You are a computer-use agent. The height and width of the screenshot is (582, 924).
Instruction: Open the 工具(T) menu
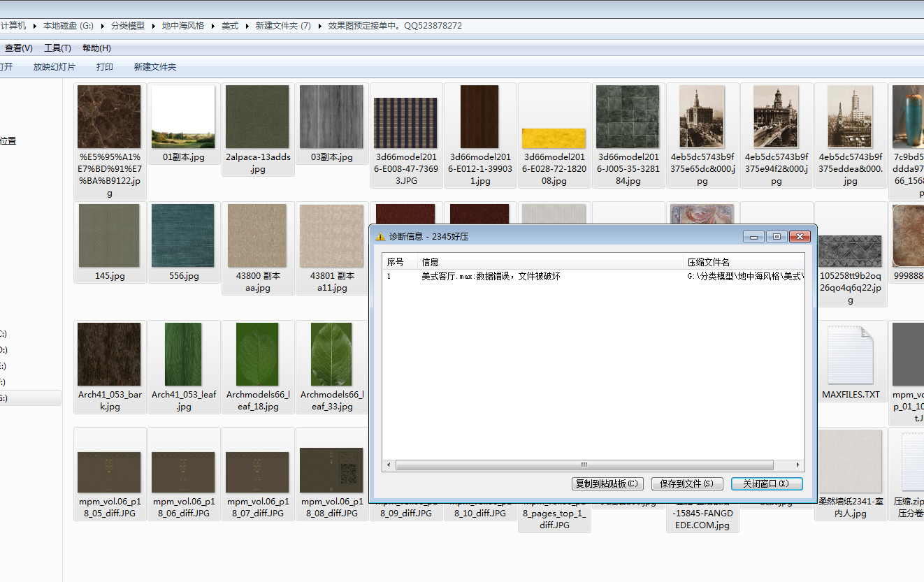tap(57, 48)
